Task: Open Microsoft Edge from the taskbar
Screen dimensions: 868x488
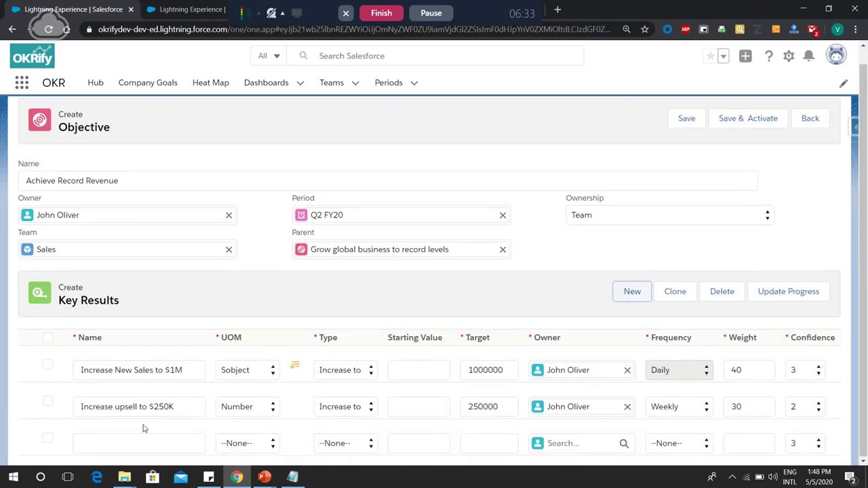Action: point(97,476)
